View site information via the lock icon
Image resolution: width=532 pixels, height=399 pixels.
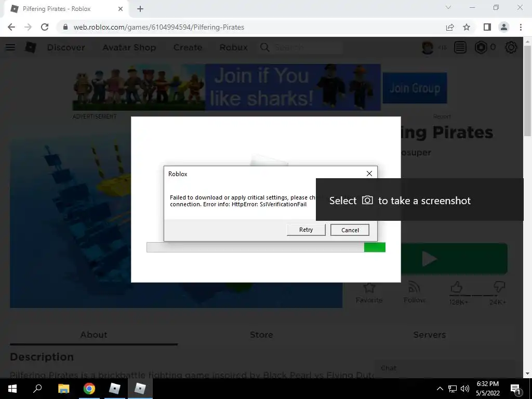pos(65,27)
